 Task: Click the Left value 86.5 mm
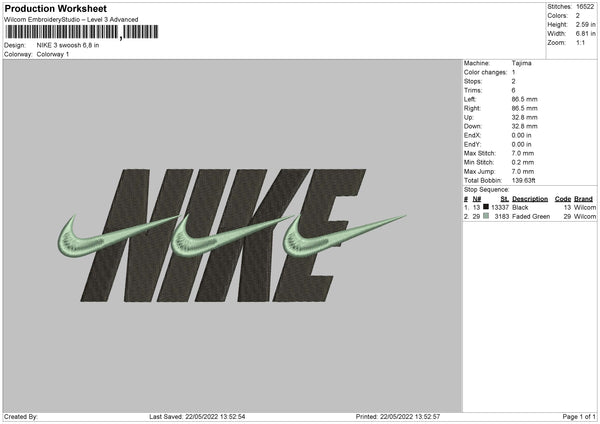(x=525, y=99)
